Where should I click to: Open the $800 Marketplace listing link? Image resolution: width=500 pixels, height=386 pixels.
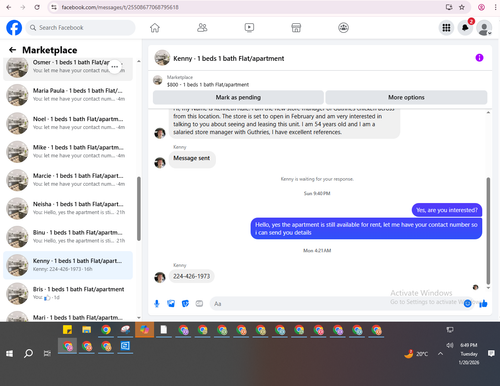tap(208, 85)
